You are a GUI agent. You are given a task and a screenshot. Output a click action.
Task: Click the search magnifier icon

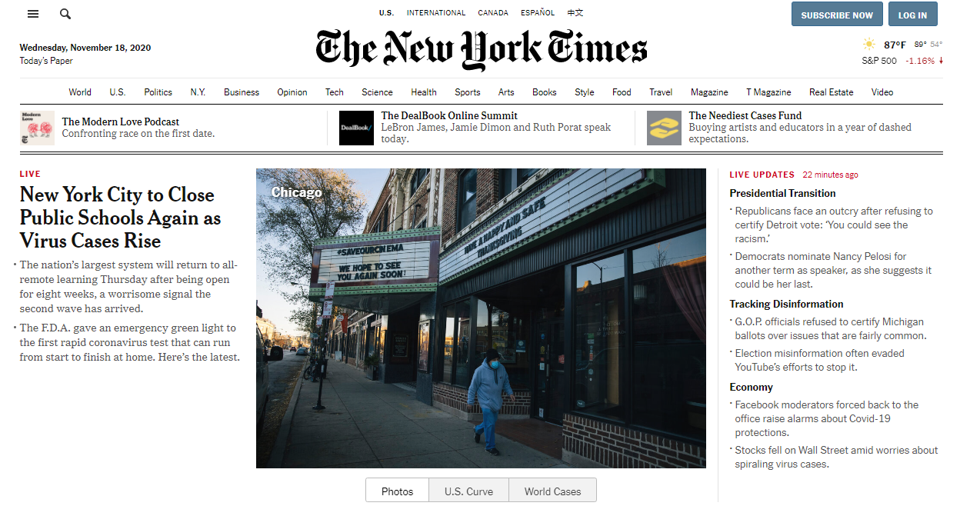coord(65,14)
